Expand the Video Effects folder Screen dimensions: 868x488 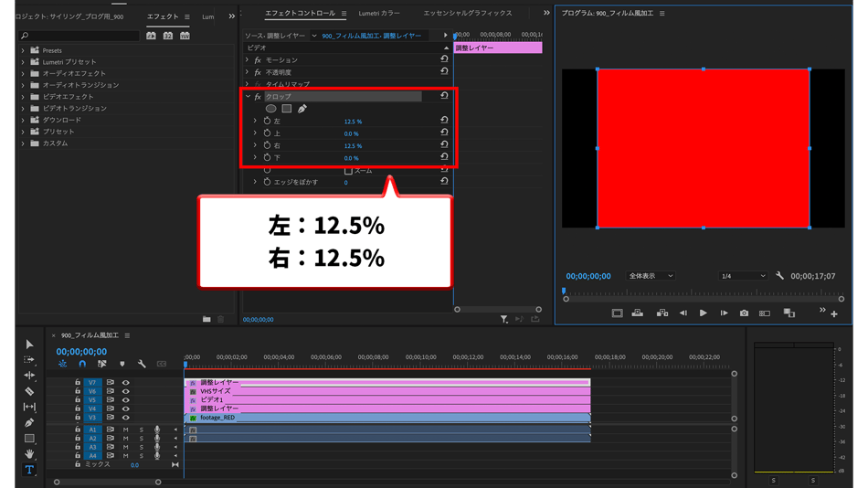pyautogui.click(x=24, y=97)
